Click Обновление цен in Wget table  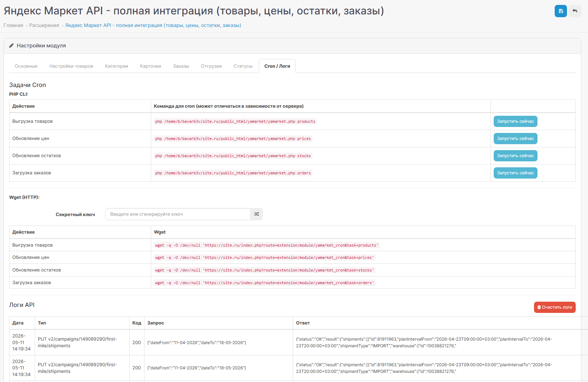31,257
